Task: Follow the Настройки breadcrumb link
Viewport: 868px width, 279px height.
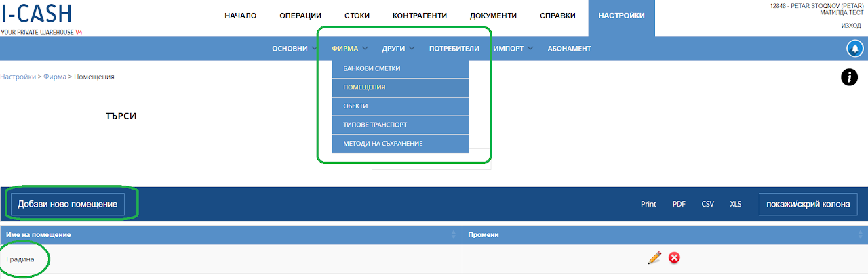Action: 18,77
